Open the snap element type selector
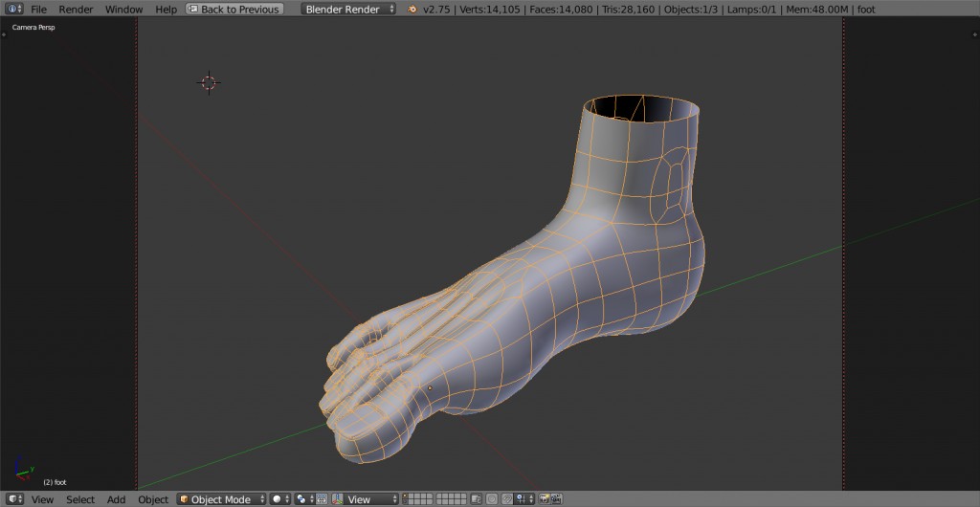The width and height of the screenshot is (980, 507). coord(523,499)
